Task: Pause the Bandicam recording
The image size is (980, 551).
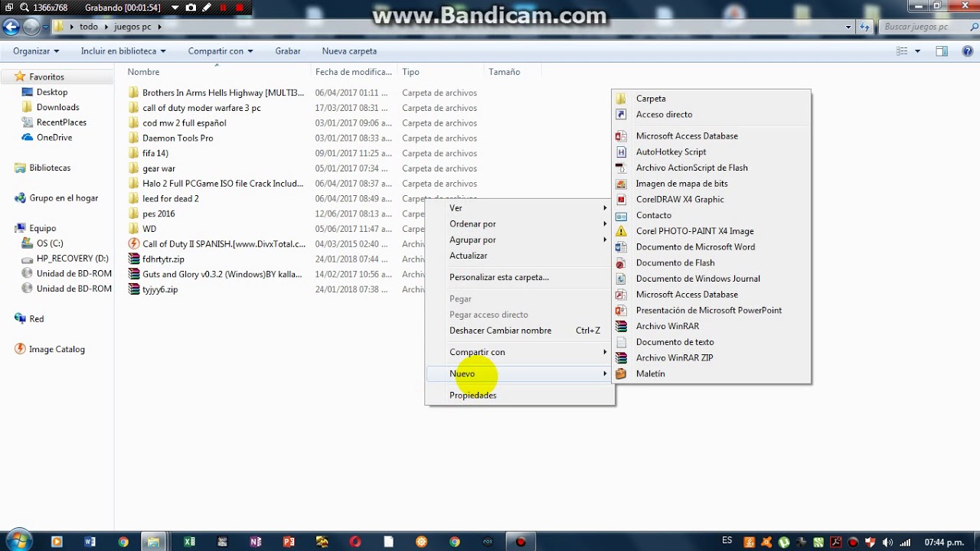Action: pos(224,8)
